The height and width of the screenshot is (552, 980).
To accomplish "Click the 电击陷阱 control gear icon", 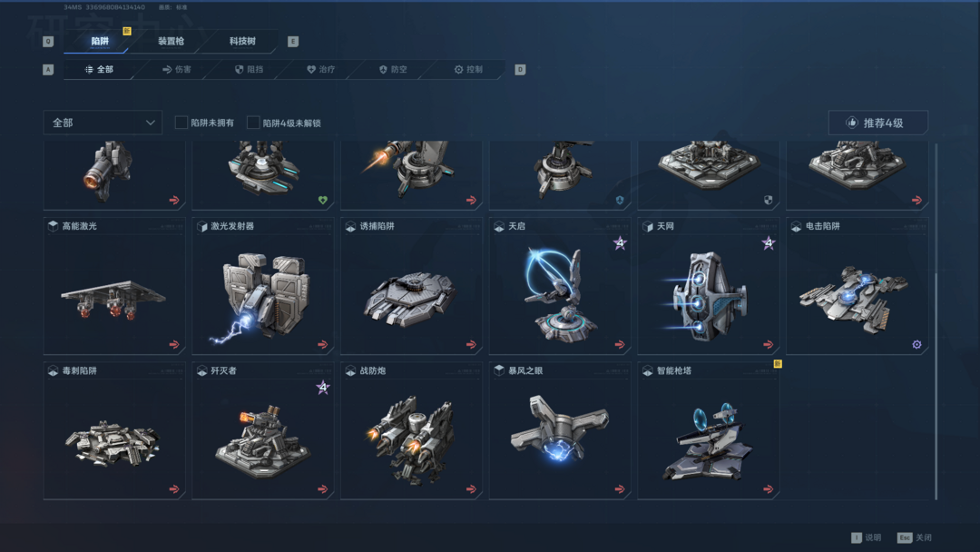I will pos(916,344).
